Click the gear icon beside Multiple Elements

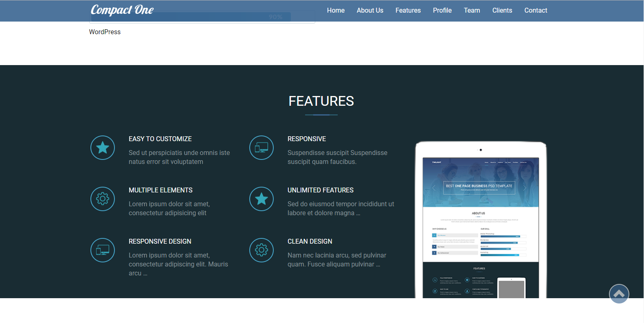[x=103, y=199]
